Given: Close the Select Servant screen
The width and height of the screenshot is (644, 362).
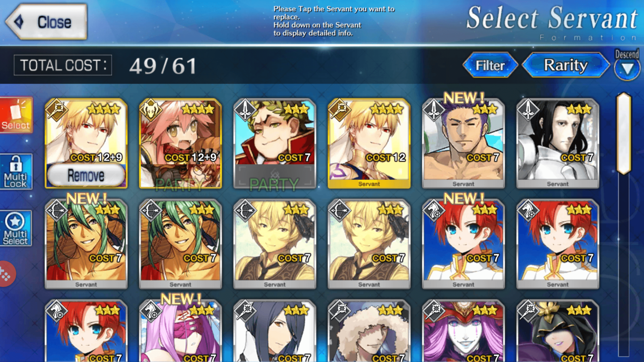Looking at the screenshot, I should [x=47, y=22].
